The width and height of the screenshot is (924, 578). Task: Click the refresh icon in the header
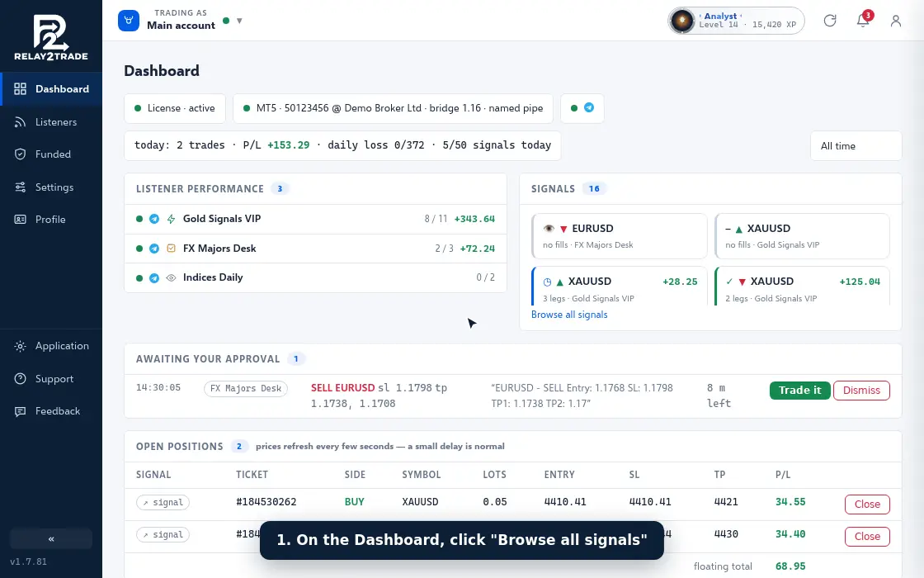point(830,21)
